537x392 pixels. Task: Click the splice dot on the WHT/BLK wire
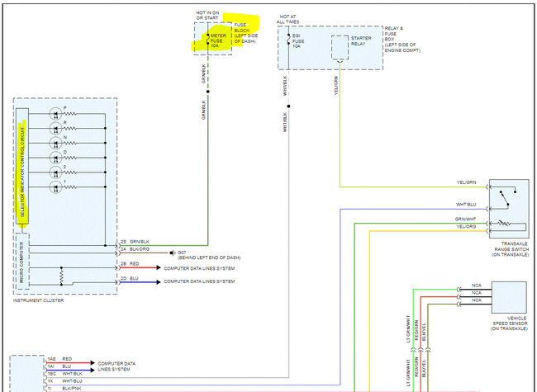point(288,106)
